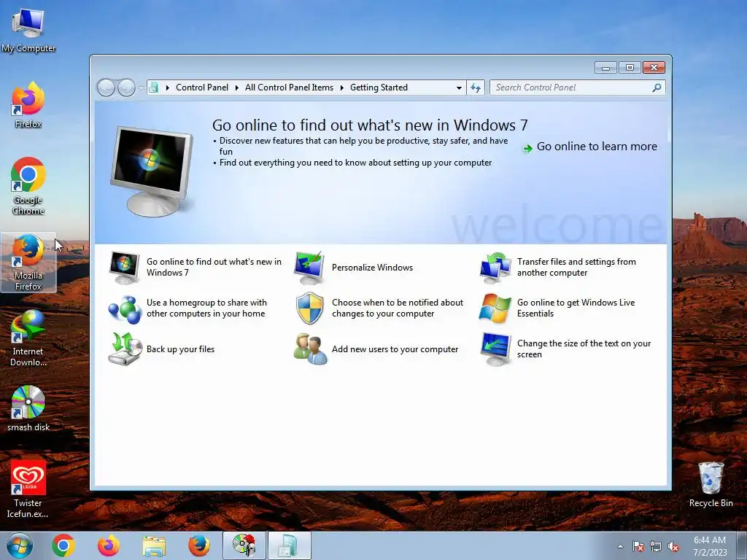
Task: Click the large monitor image in the banner
Action: pos(152,171)
